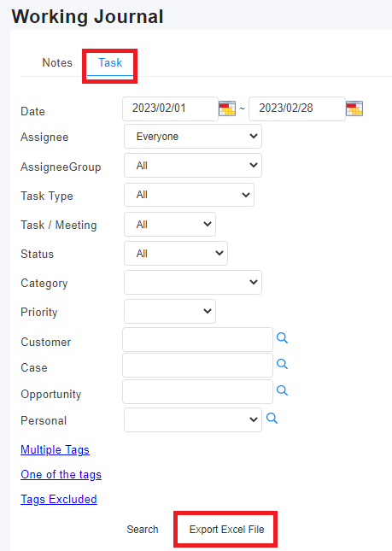This screenshot has height=551, width=392.
Task: Click the Case search magnifier icon
Action: tap(282, 364)
